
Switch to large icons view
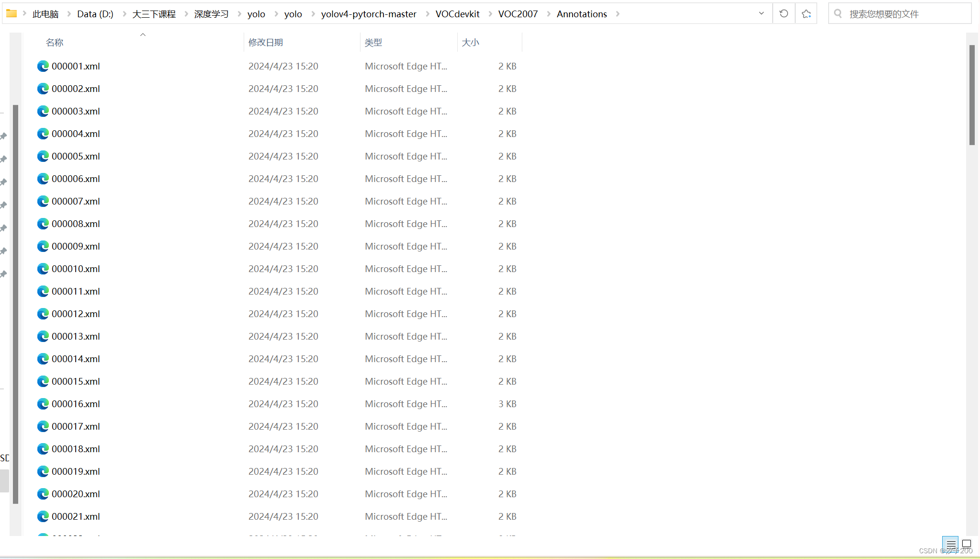[x=967, y=544]
